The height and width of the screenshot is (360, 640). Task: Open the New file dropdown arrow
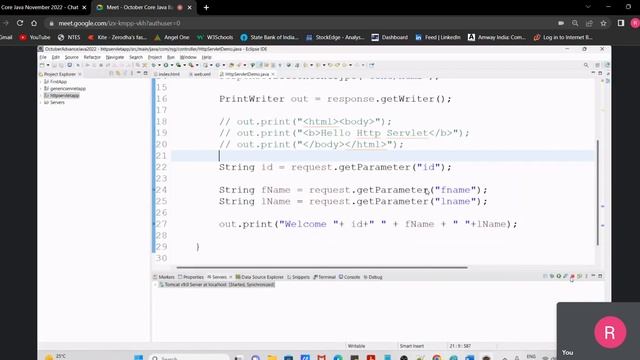48,65
